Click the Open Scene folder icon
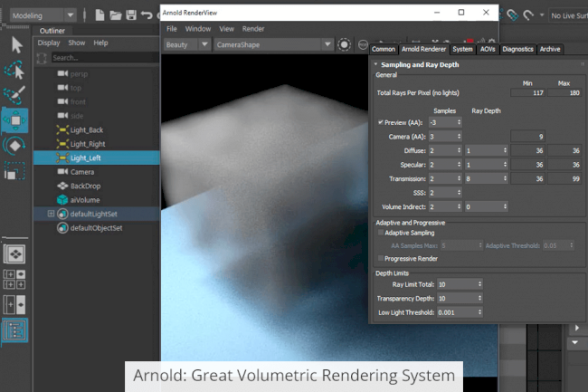Image resolution: width=588 pixels, height=392 pixels. coord(116,15)
